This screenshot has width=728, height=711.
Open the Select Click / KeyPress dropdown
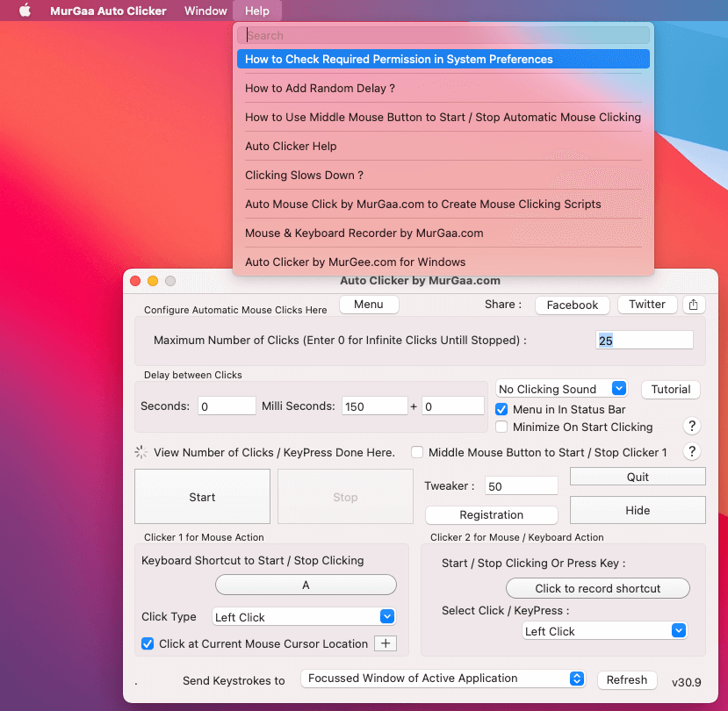point(604,631)
